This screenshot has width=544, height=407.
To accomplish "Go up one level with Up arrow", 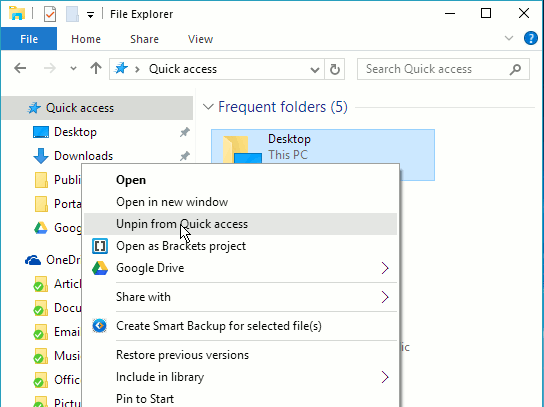I will tap(96, 68).
